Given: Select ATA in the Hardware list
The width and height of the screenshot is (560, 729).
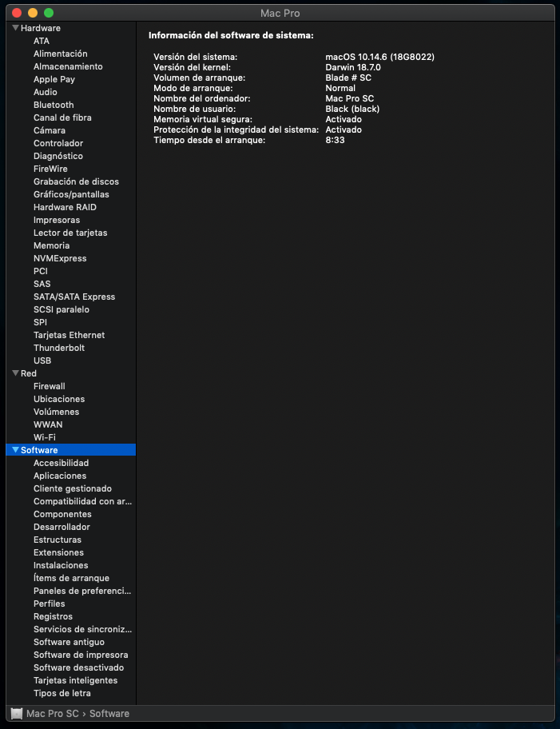Looking at the screenshot, I should 42,41.
